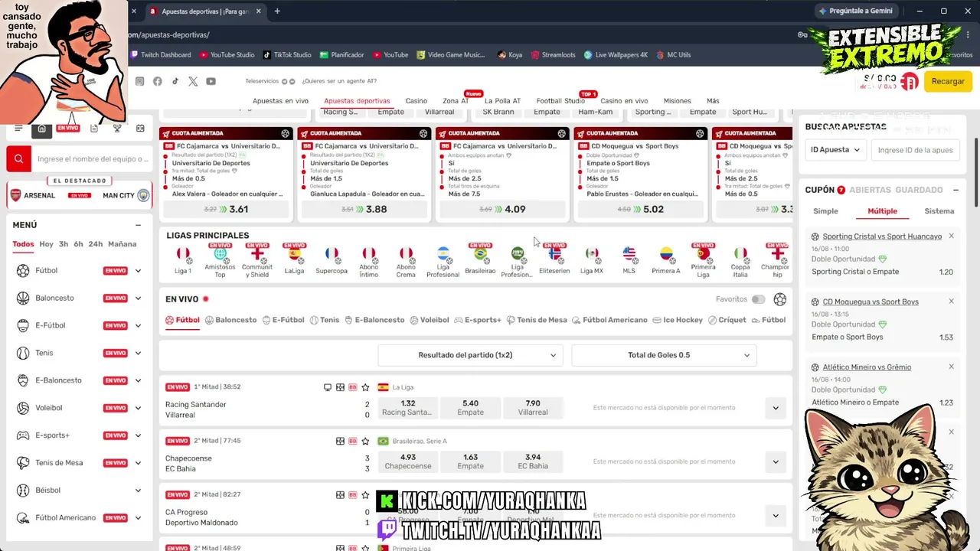Open the Facebook social link
980x551 pixels.
158,81
